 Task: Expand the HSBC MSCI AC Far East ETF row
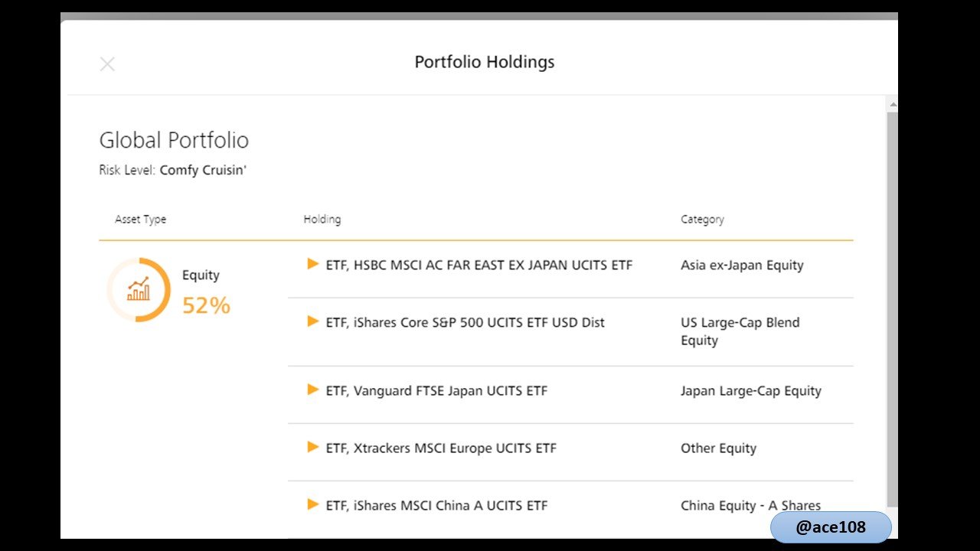tap(312, 264)
